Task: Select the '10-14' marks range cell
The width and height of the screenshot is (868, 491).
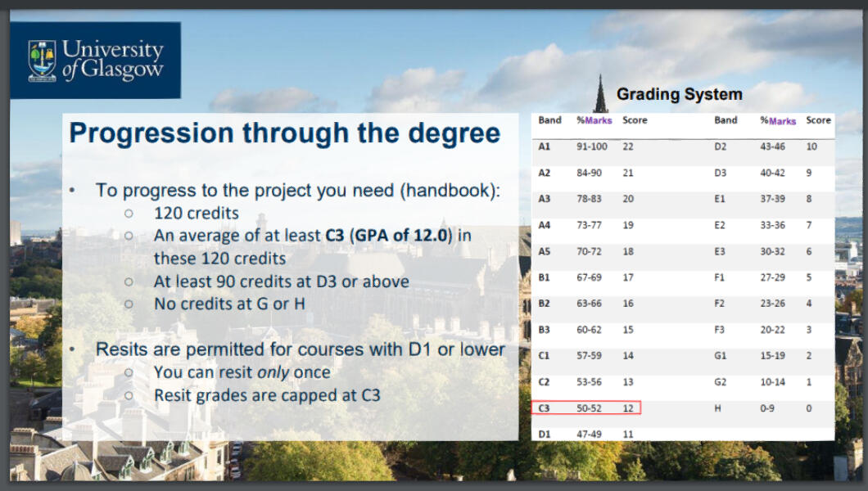Action: point(772,382)
